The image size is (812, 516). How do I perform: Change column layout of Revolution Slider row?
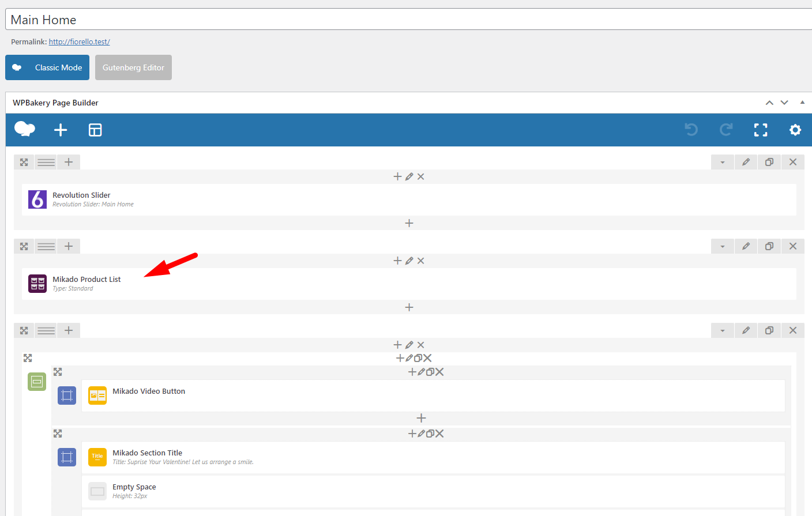46,162
